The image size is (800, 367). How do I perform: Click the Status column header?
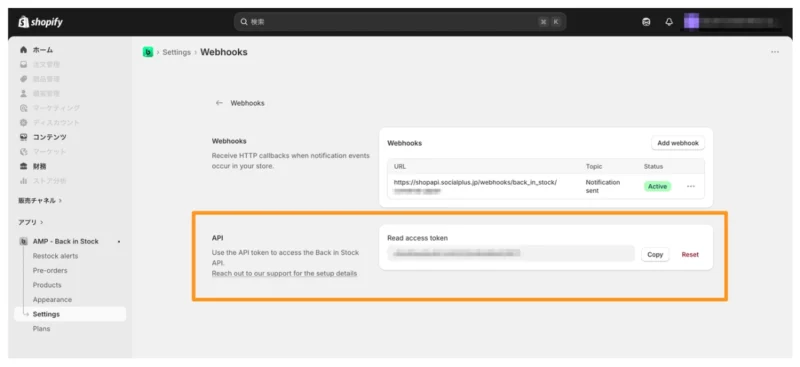coord(653,166)
